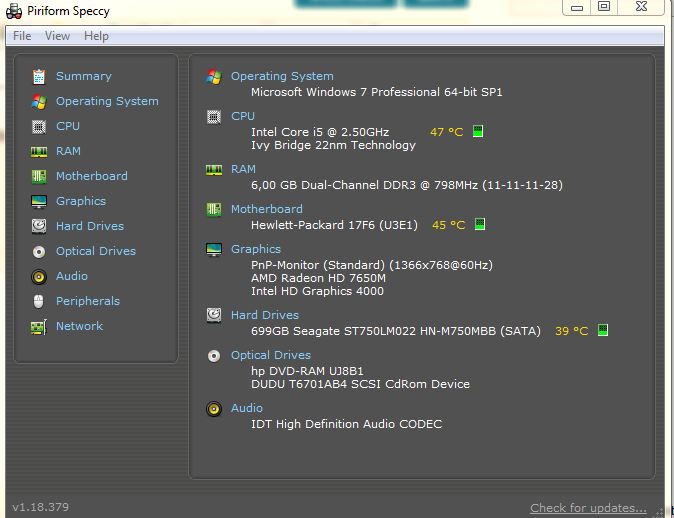The height and width of the screenshot is (518, 674).
Task: Click the Network card icon in the sidebar
Action: tap(39, 327)
